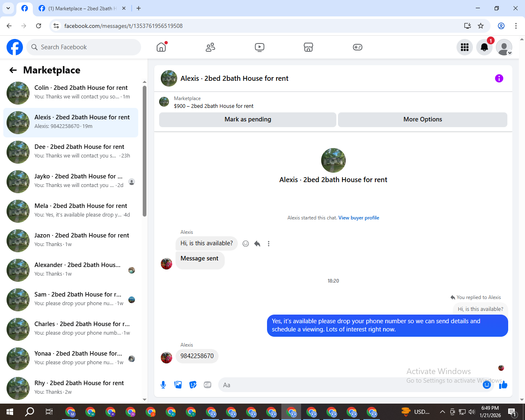Image resolution: width=525 pixels, height=420 pixels.
Task: Choose a sticker icon
Action: pyautogui.click(x=193, y=385)
